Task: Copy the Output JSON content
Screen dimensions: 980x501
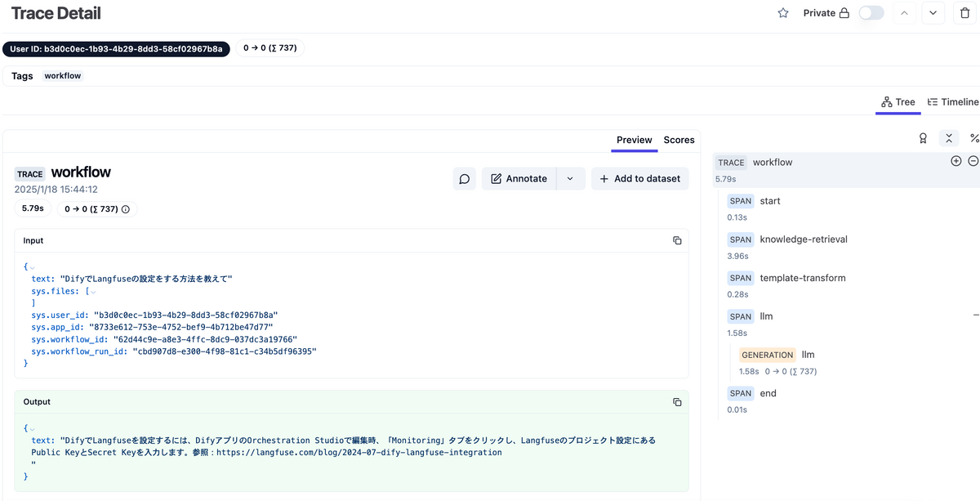Action: tap(677, 401)
